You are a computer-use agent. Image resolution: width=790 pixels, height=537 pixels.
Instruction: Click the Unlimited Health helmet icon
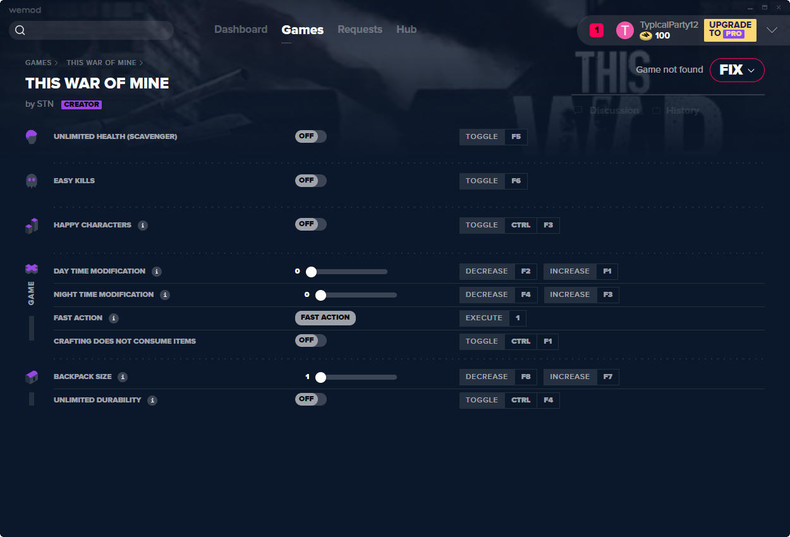(x=31, y=137)
